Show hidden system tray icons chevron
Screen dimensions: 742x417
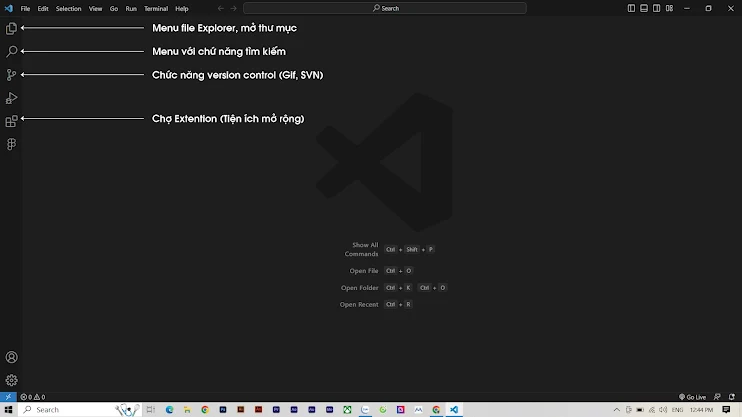click(x=616, y=409)
